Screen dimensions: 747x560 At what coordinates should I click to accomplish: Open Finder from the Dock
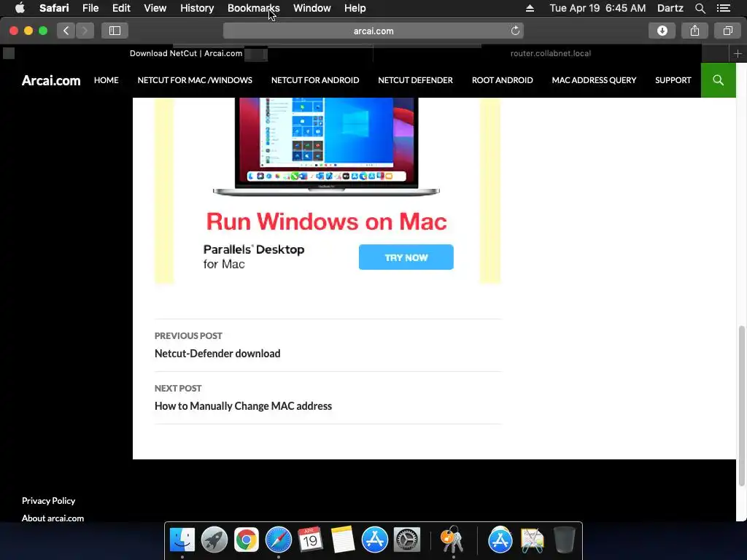tap(182, 540)
